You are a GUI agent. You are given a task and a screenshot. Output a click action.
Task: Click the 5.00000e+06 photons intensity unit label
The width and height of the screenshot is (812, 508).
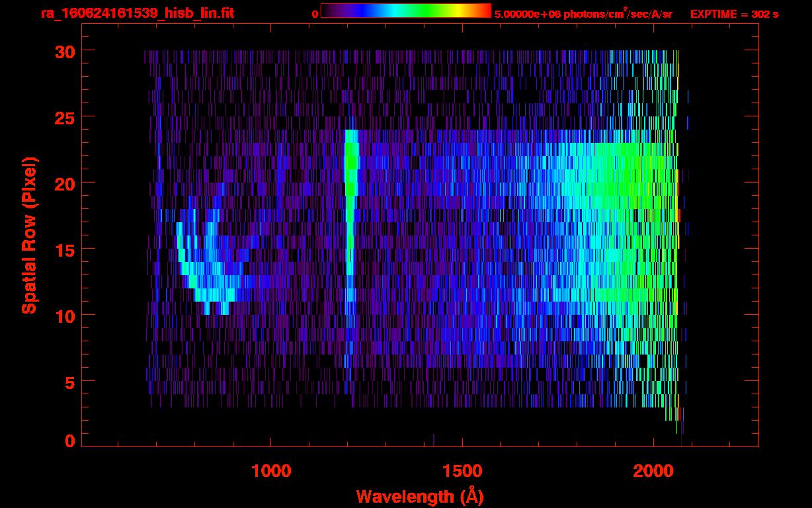583,13
